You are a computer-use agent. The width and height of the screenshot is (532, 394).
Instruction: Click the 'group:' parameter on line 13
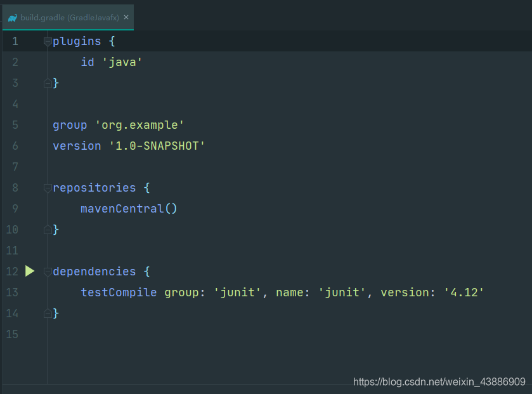coord(185,293)
